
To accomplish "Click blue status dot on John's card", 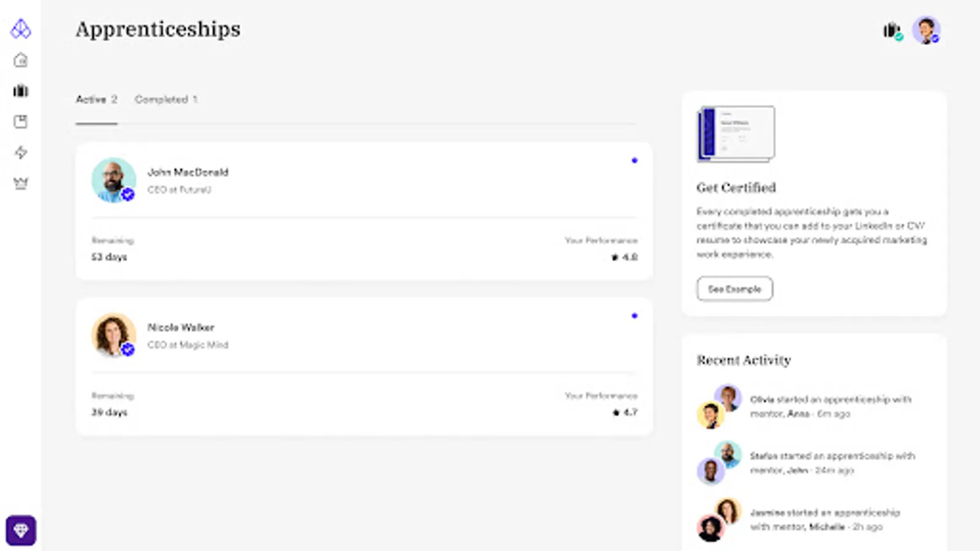I will tap(635, 160).
